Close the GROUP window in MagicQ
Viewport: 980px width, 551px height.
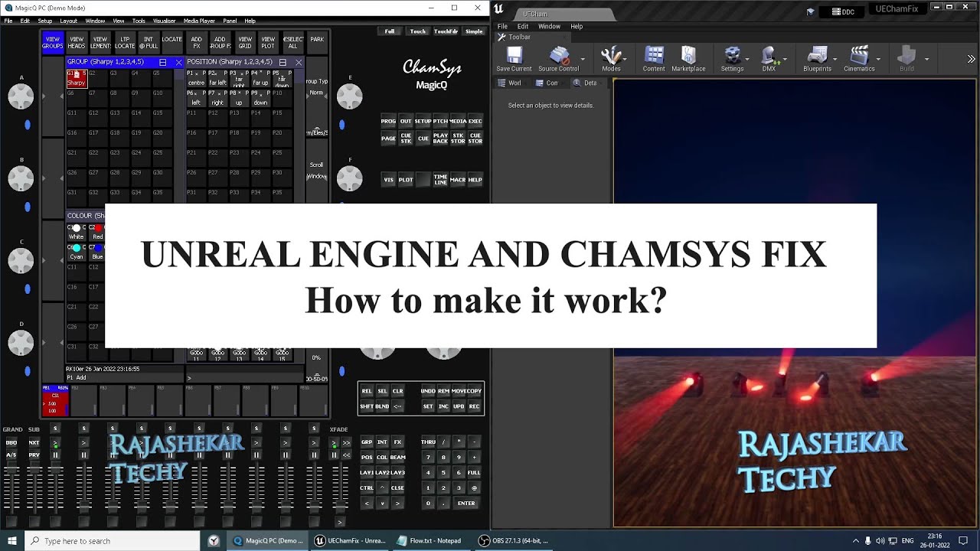179,62
